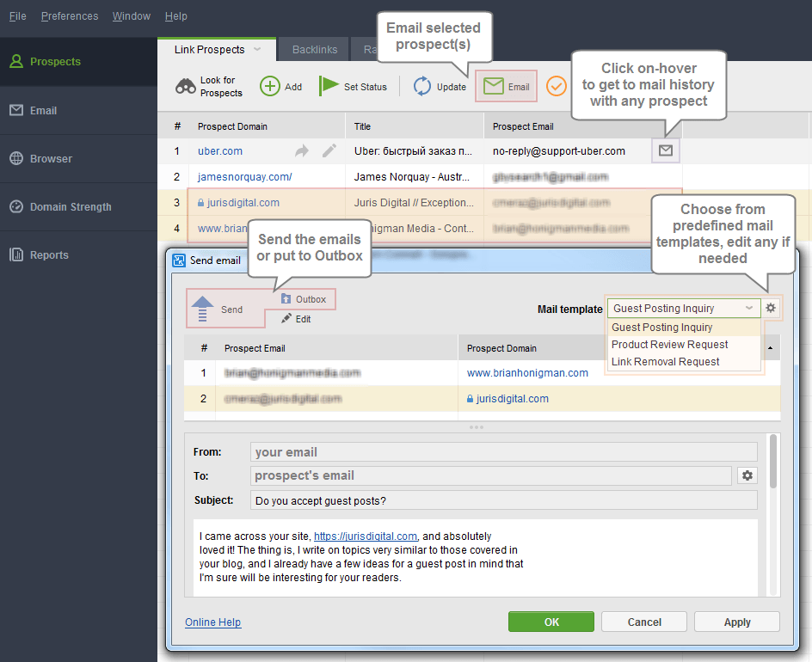
Task: Put emails to Outbox
Action: (304, 299)
